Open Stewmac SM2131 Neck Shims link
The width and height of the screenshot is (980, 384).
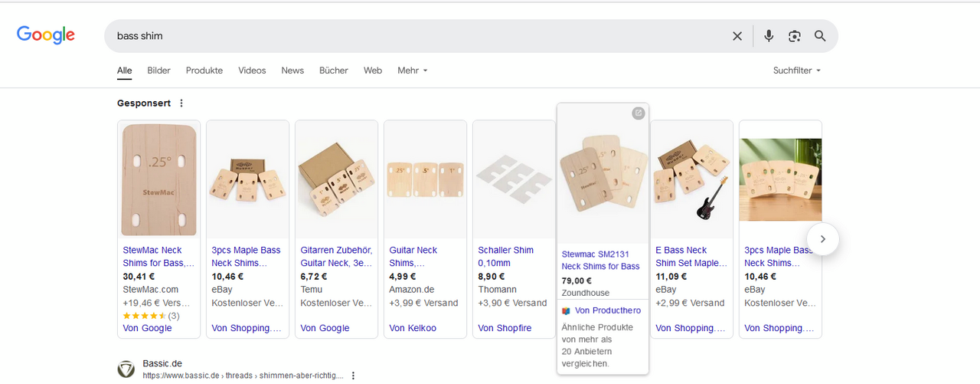click(x=601, y=261)
